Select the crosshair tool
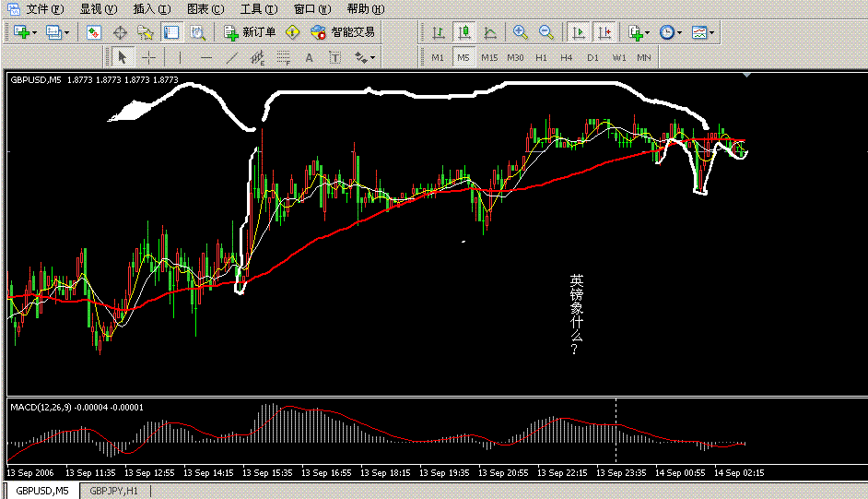 click(x=148, y=57)
